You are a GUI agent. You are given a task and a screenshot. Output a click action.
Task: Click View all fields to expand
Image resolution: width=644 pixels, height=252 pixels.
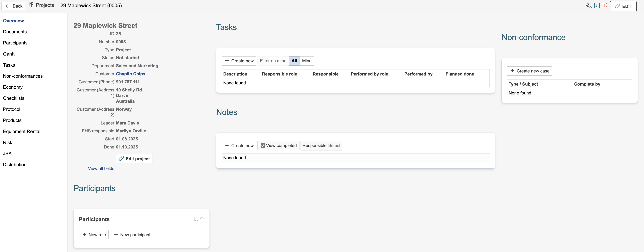coord(101,168)
